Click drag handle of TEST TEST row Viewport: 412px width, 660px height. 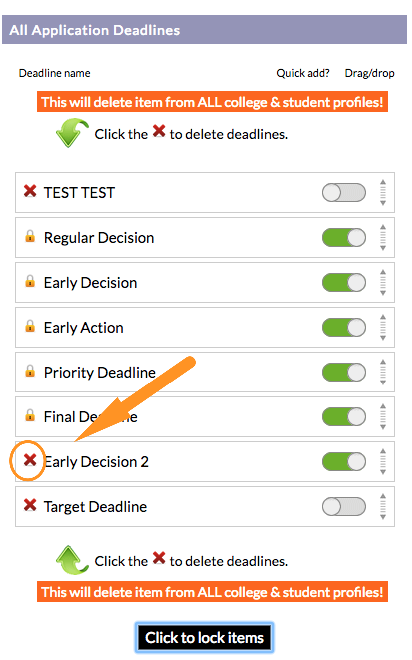click(x=383, y=192)
